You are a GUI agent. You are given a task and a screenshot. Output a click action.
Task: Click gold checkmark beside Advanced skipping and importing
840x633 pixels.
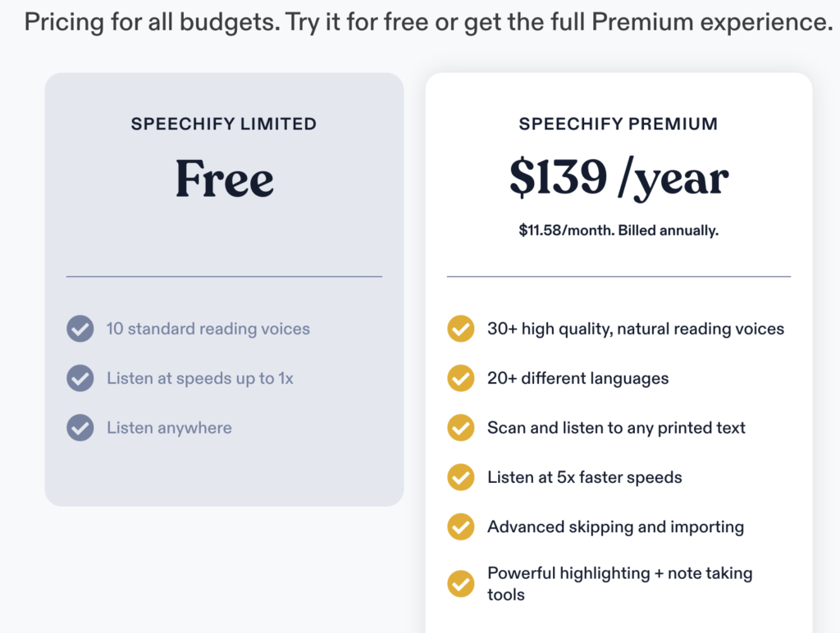tap(460, 526)
